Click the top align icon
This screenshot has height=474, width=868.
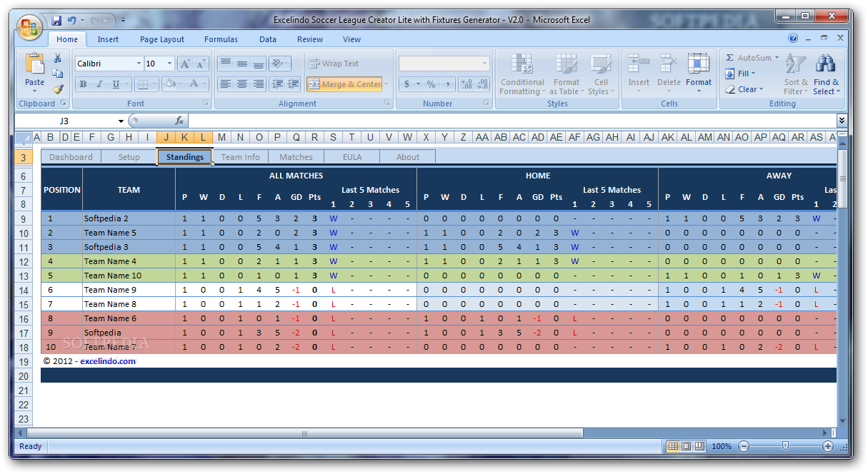[x=226, y=64]
